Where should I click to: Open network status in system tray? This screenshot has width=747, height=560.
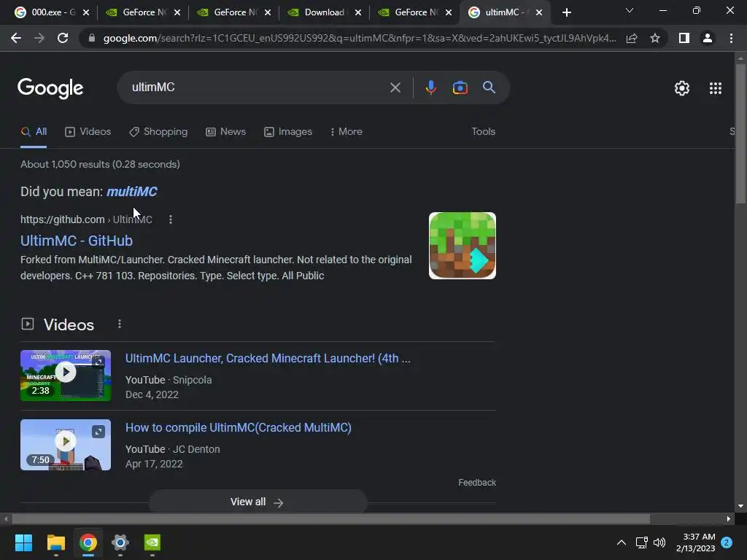click(x=641, y=542)
